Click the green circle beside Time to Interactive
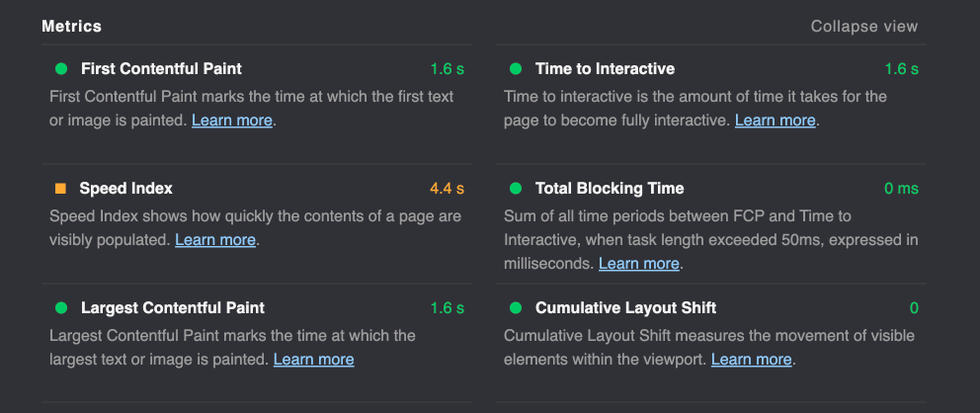This screenshot has height=413, width=980. [x=516, y=69]
